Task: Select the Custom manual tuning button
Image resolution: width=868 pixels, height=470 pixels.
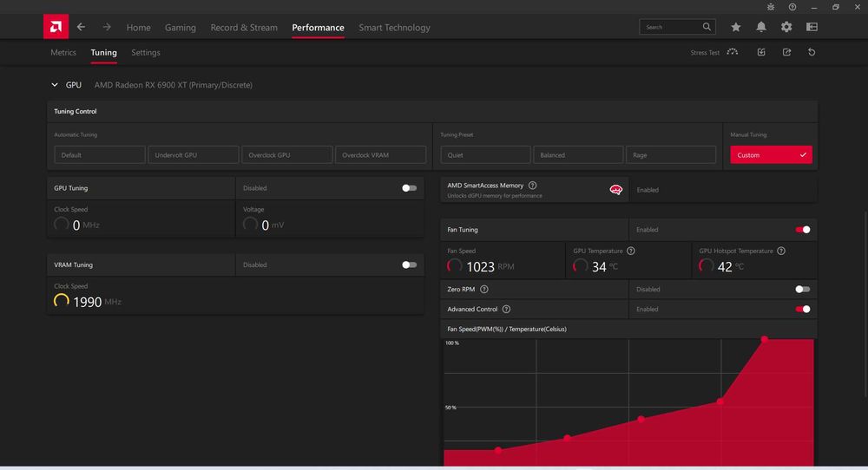Action: 771,155
